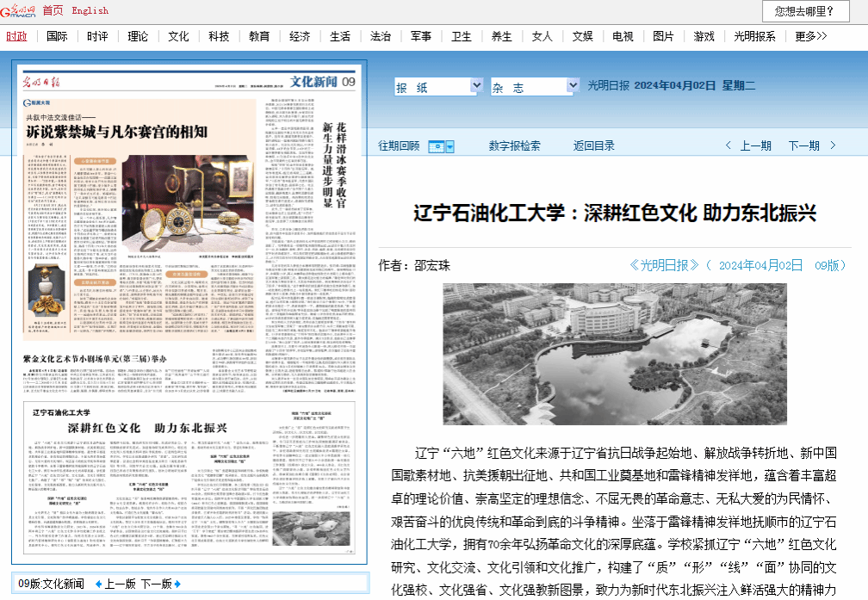
Task: Click the 紫金文化艺术节 article on page preview
Action: point(95,358)
